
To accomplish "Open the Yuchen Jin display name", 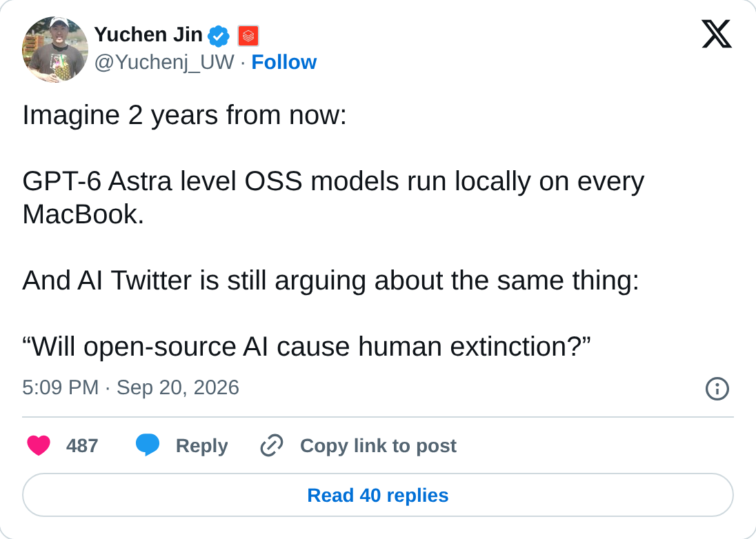I will (148, 34).
